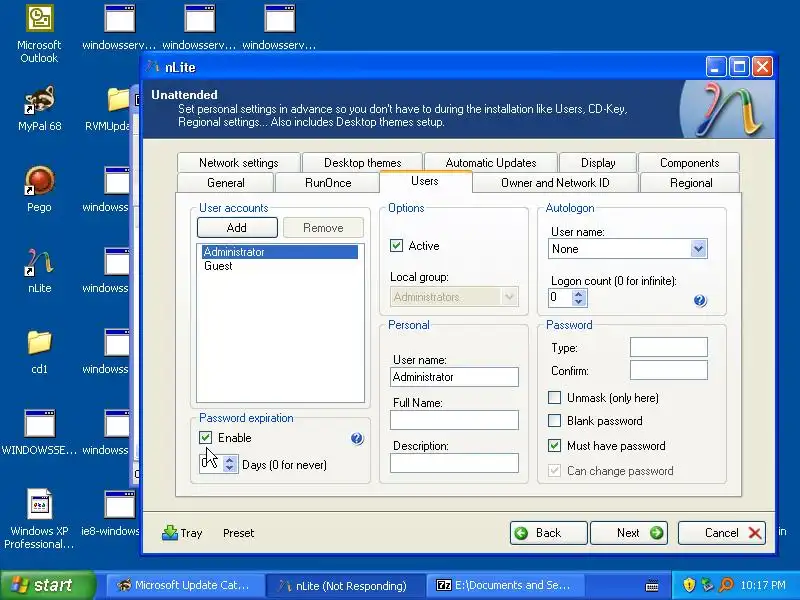Click the Autologon help icon
800x600 pixels.
700,301
